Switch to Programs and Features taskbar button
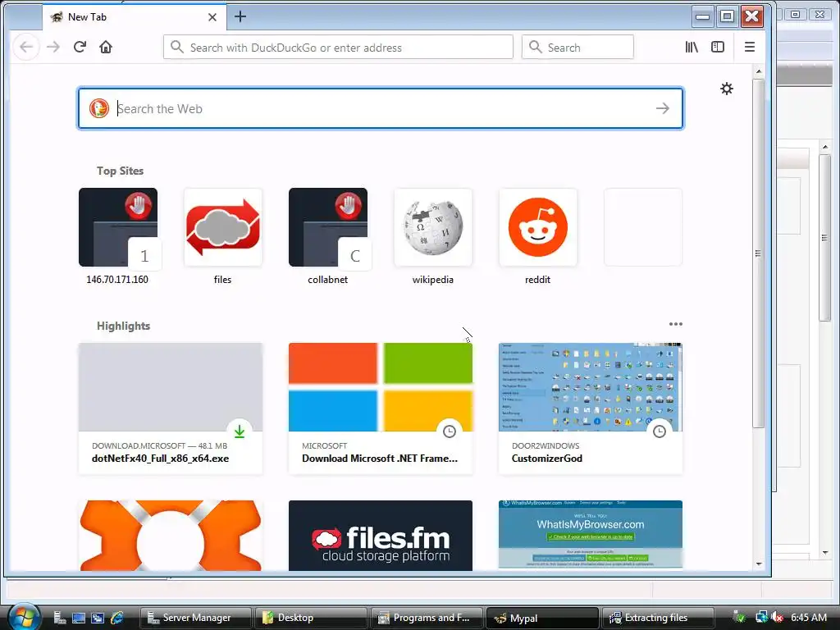Viewport: 840px width, 630px height. click(427, 618)
